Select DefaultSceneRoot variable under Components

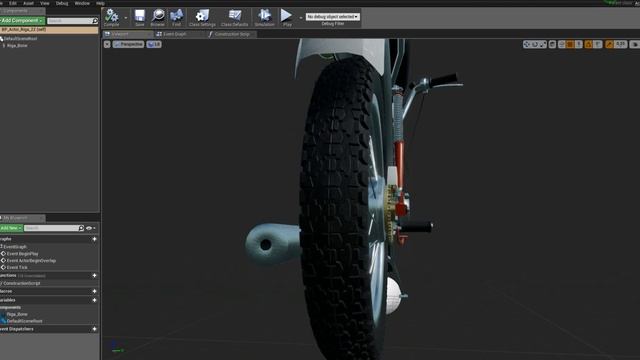pyautogui.click(x=24, y=321)
